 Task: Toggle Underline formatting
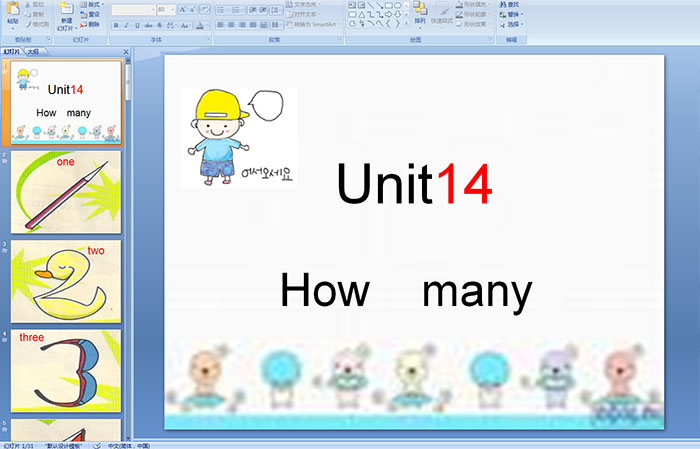[x=137, y=25]
